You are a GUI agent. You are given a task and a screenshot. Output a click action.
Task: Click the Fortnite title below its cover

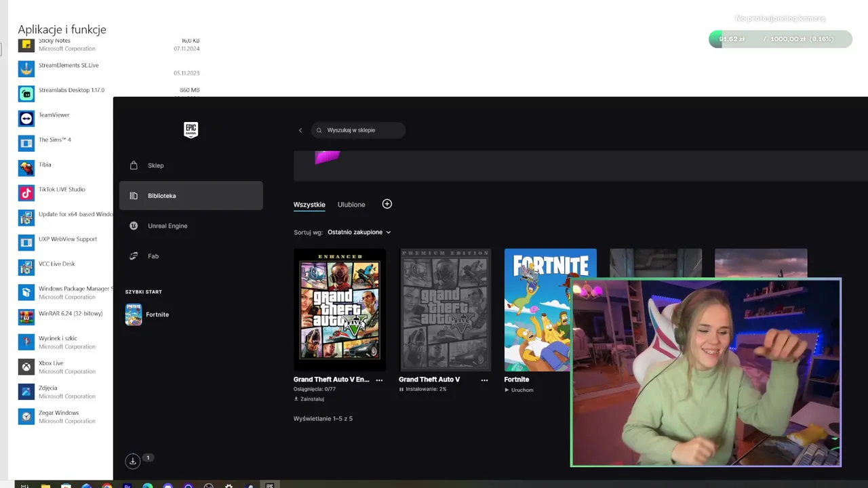tap(517, 380)
